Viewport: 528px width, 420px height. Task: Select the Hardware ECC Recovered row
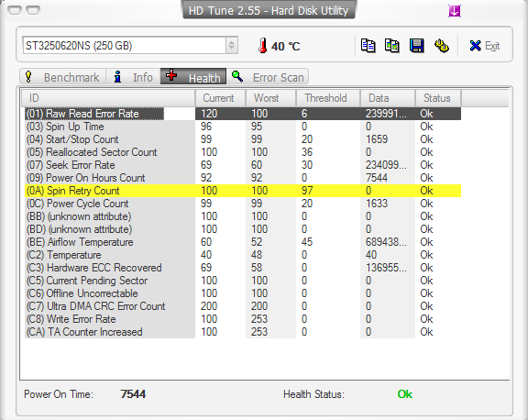pos(243,268)
